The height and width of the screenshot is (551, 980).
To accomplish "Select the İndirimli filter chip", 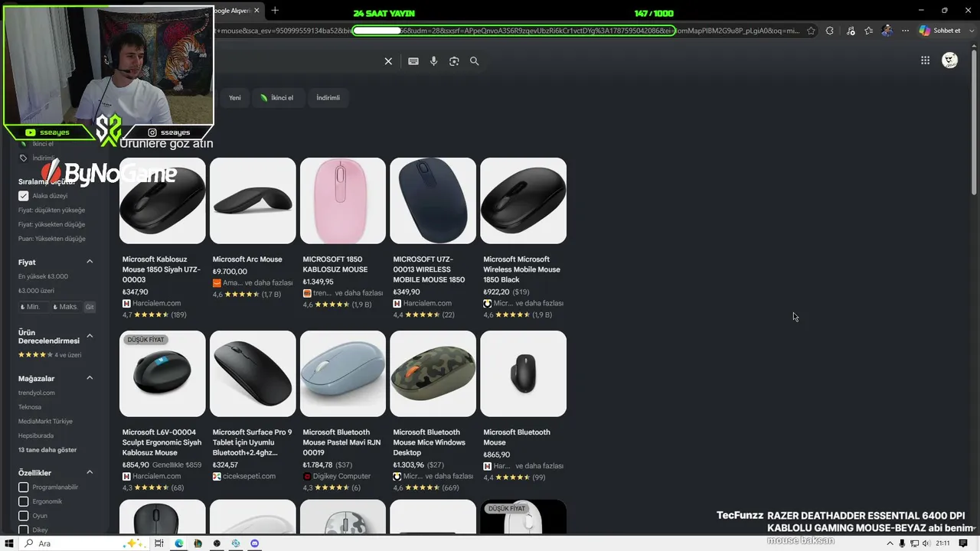I will click(x=328, y=98).
